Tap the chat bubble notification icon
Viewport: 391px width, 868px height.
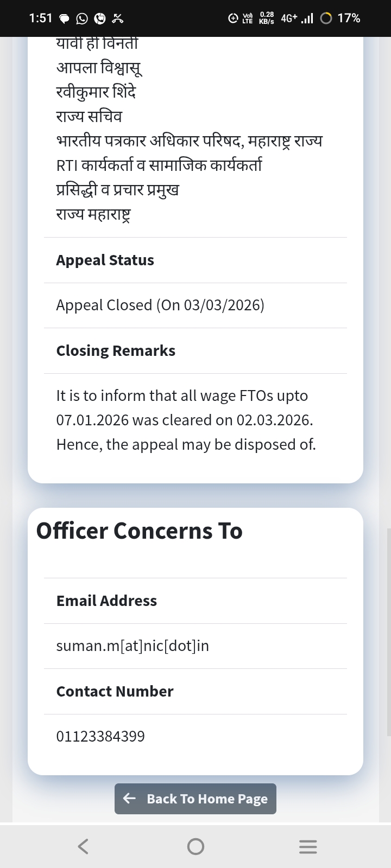click(x=64, y=19)
